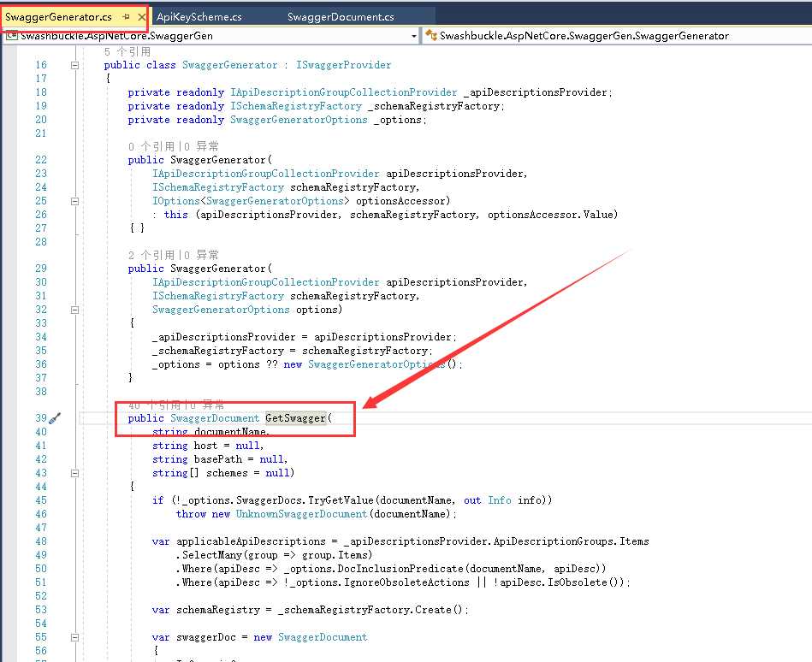The image size is (812, 662).
Task: Click DocInclusionPredicate at line 50
Action: click(400, 570)
